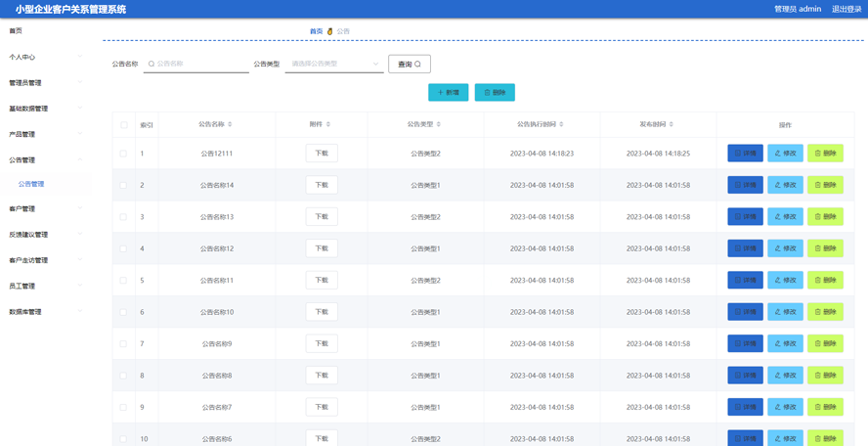Click the 公告名称 search input field

195,64
